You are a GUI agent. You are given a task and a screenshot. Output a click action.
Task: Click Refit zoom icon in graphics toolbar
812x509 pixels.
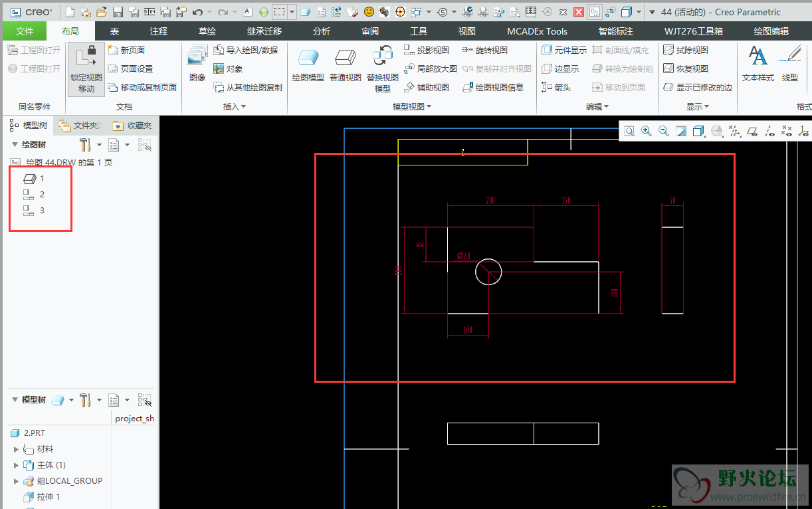tap(629, 132)
